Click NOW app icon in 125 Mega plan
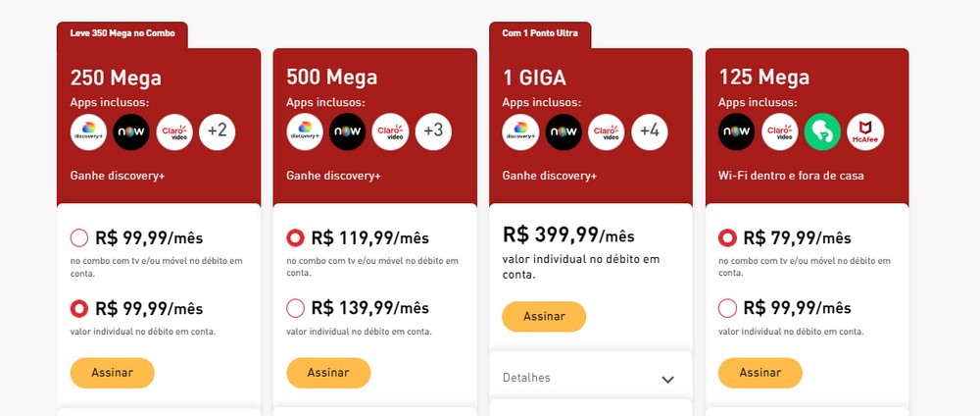980x416 pixels. pos(735,131)
